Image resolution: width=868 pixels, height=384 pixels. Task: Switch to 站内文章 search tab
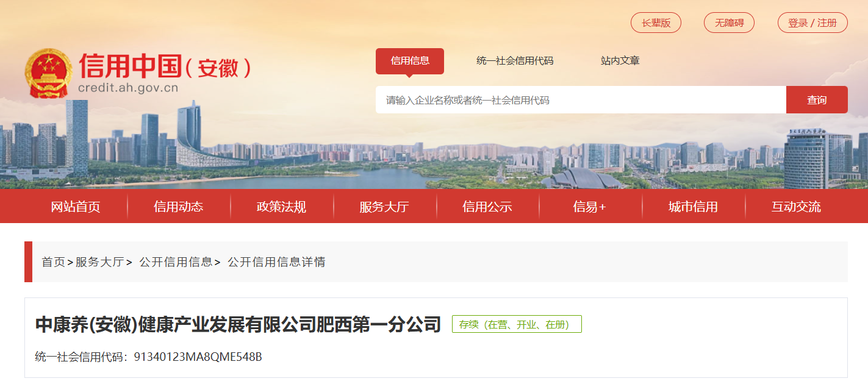pos(620,60)
